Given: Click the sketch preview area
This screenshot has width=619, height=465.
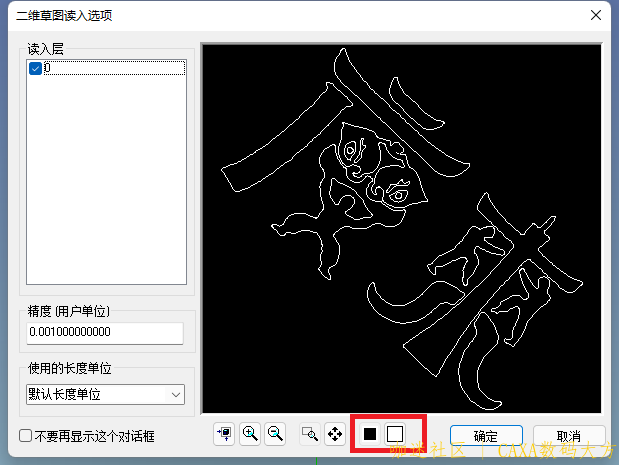Looking at the screenshot, I should 401,229.
